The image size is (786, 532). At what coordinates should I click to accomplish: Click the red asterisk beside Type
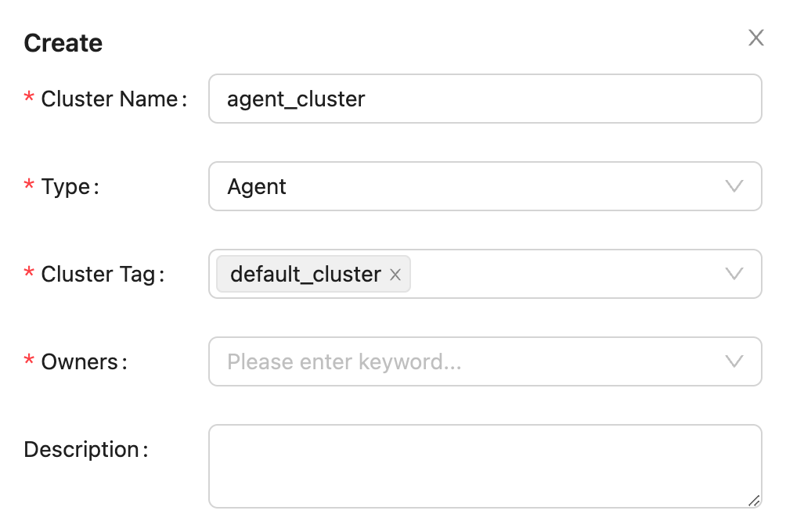point(30,186)
